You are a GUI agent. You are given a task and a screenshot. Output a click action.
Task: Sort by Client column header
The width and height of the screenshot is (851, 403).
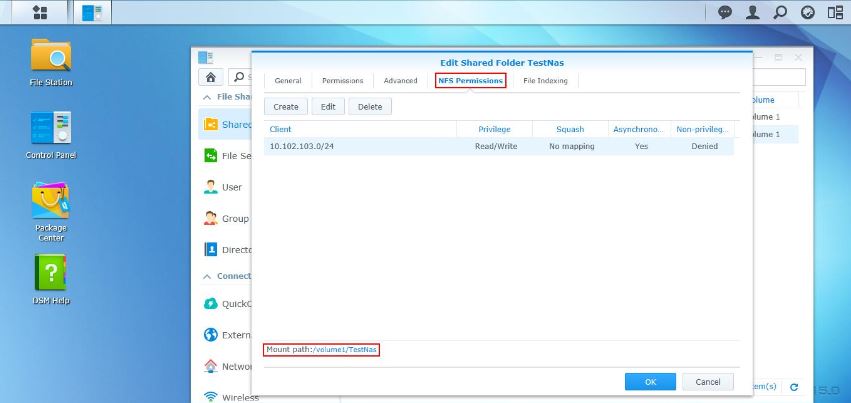pyautogui.click(x=360, y=129)
